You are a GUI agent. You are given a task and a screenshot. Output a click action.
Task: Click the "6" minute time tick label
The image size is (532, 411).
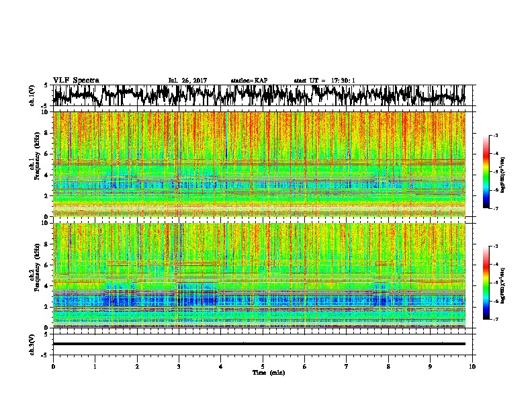coord(305,367)
